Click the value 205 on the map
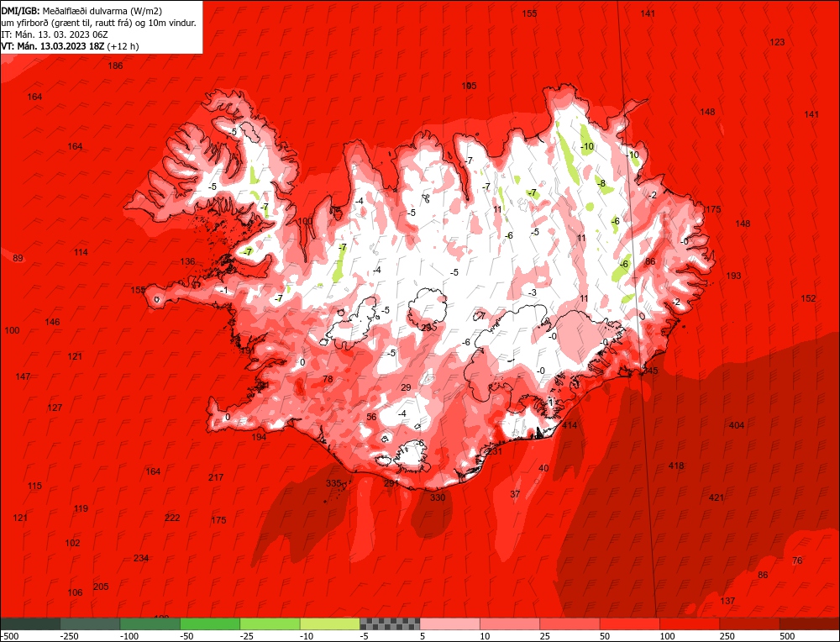Screen dimensions: 840x642 (101, 587)
